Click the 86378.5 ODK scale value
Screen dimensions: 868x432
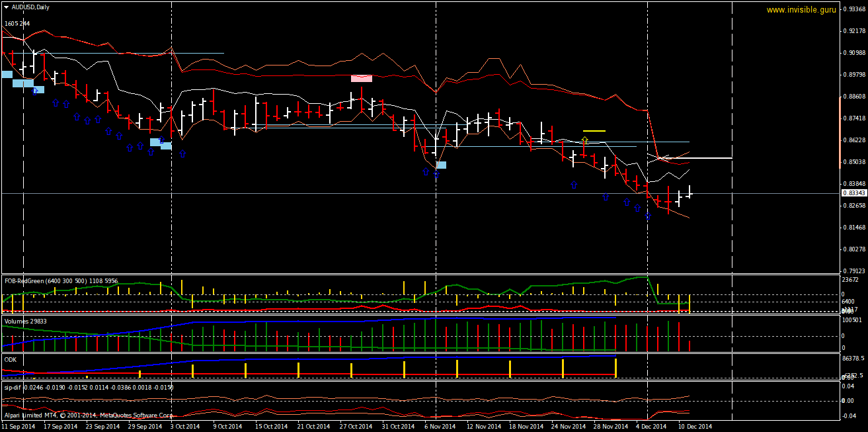853,359
